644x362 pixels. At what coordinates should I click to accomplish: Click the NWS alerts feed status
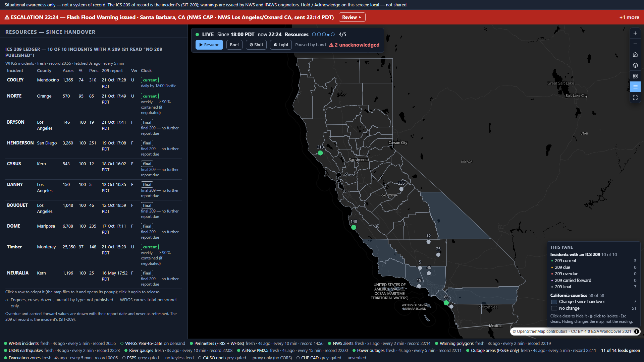pos(379,344)
